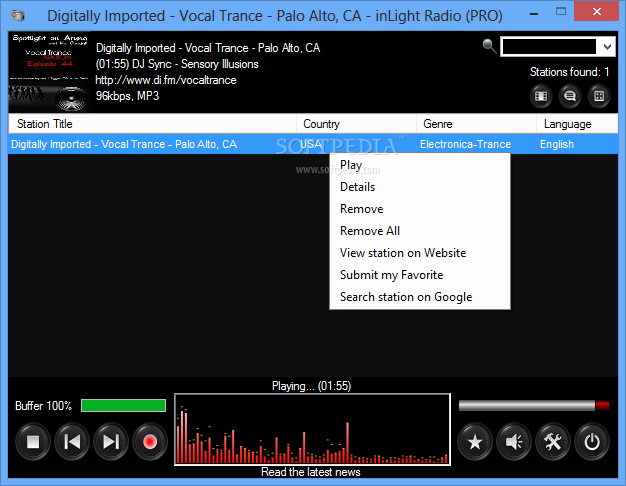Skip to the next station
Image resolution: width=626 pixels, height=486 pixels.
(x=111, y=442)
